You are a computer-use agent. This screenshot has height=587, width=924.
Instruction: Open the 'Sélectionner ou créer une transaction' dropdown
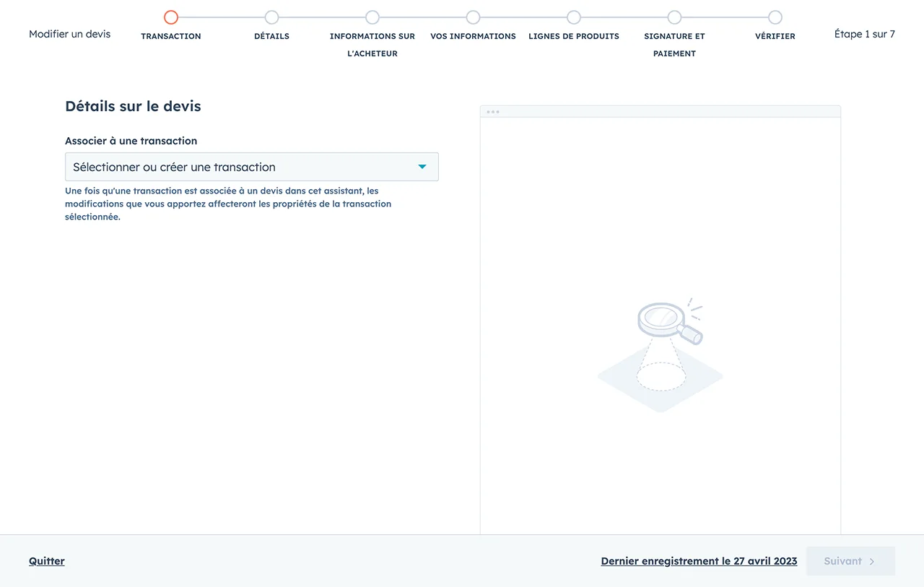tap(251, 167)
